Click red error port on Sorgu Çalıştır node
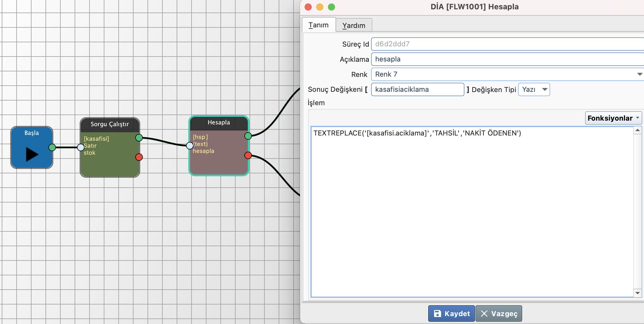The width and height of the screenshot is (644, 324). [x=139, y=157]
